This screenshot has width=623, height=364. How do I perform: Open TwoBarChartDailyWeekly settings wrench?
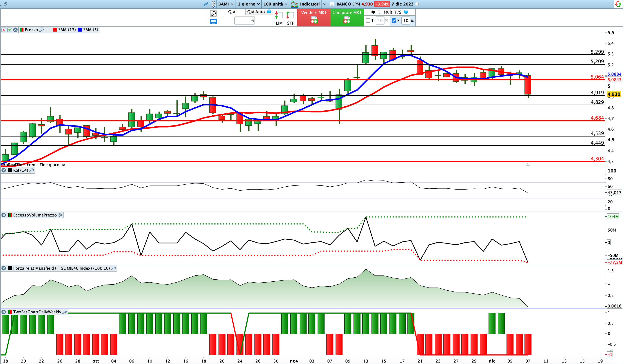[65, 312]
